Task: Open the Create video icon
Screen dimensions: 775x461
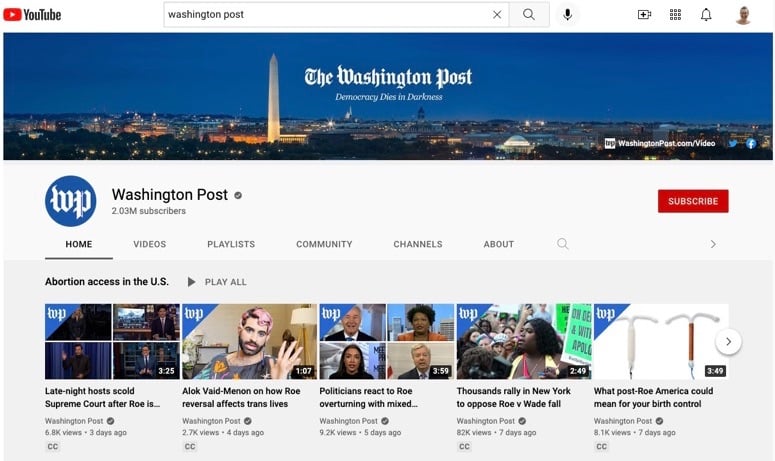Action: coord(644,15)
